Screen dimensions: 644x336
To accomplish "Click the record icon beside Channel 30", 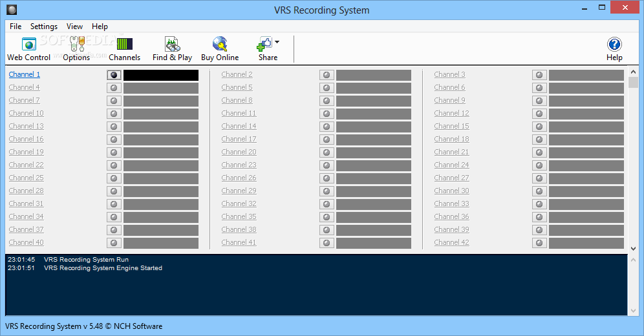I will coord(539,191).
